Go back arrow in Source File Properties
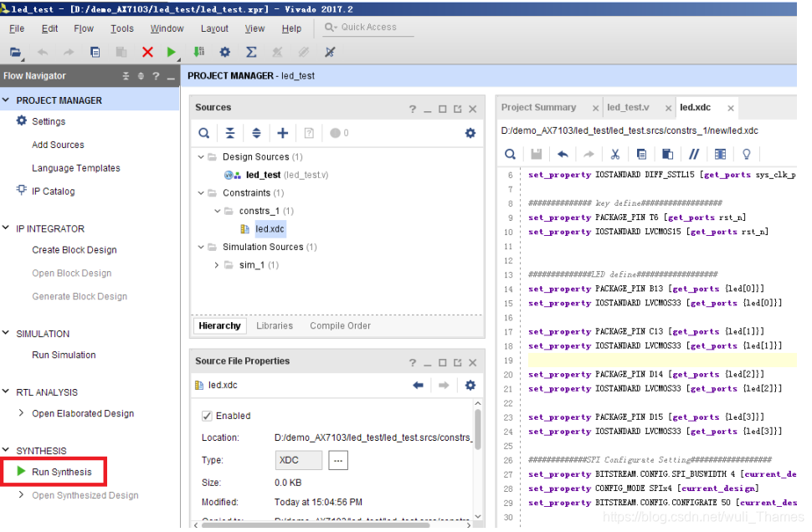 point(418,385)
